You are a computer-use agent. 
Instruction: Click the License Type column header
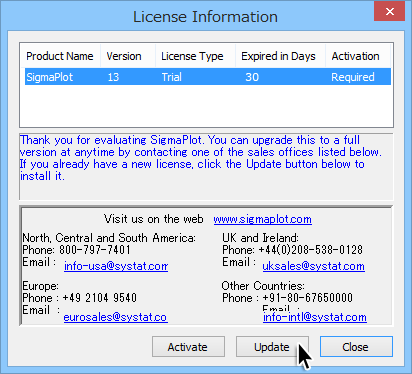click(195, 56)
